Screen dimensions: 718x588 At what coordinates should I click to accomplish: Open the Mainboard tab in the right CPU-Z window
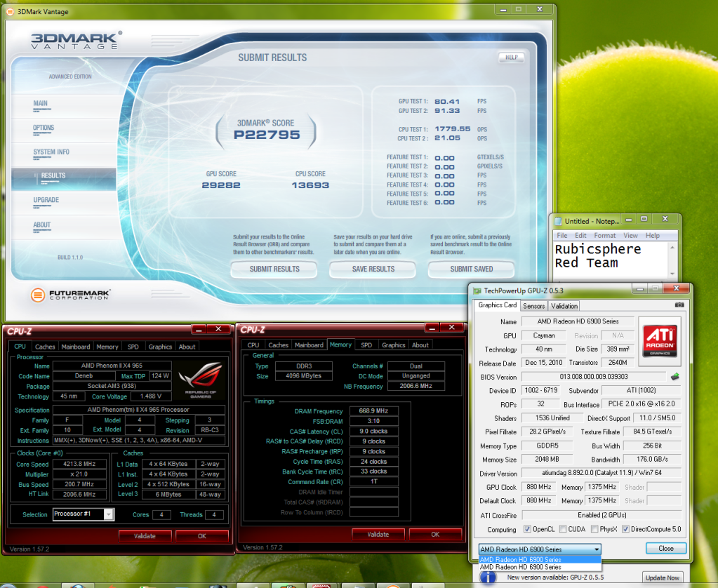point(309,345)
